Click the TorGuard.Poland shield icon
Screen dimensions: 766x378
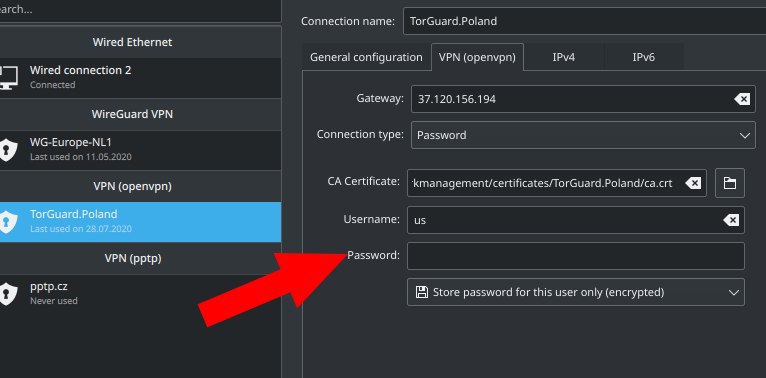click(x=8, y=221)
